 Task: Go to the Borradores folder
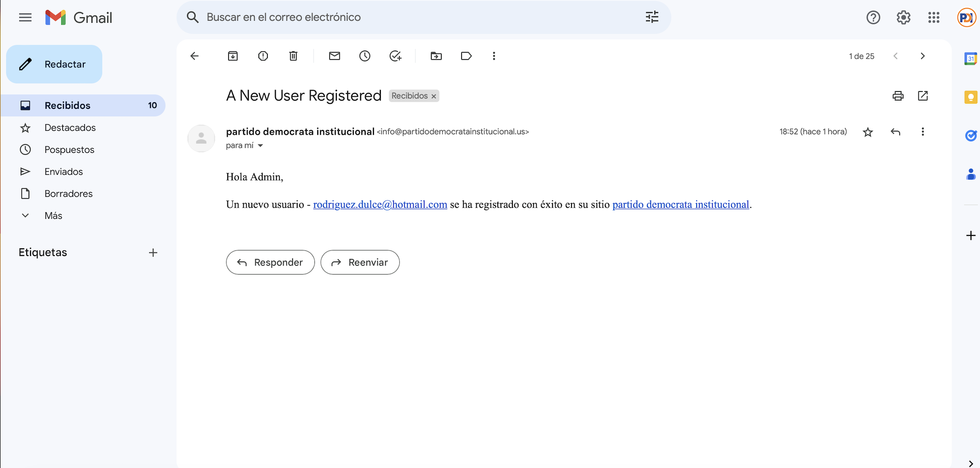[x=68, y=193]
